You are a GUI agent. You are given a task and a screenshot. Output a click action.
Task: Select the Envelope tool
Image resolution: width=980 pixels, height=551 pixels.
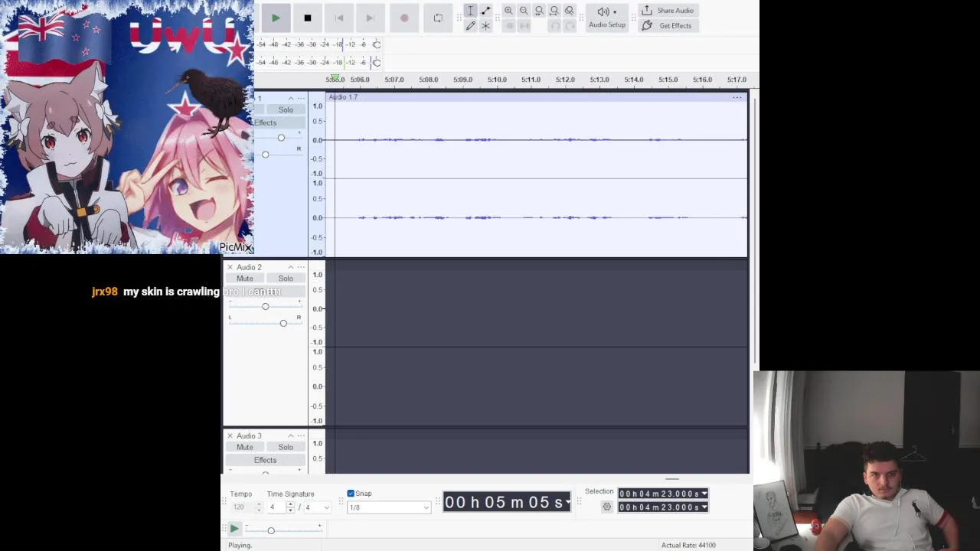485,11
